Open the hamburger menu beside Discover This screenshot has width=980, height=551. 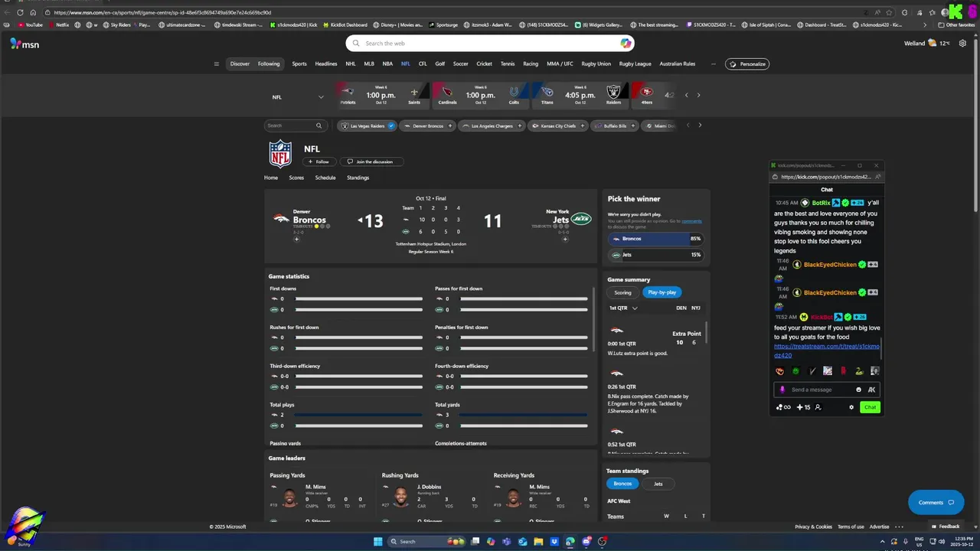pos(217,64)
